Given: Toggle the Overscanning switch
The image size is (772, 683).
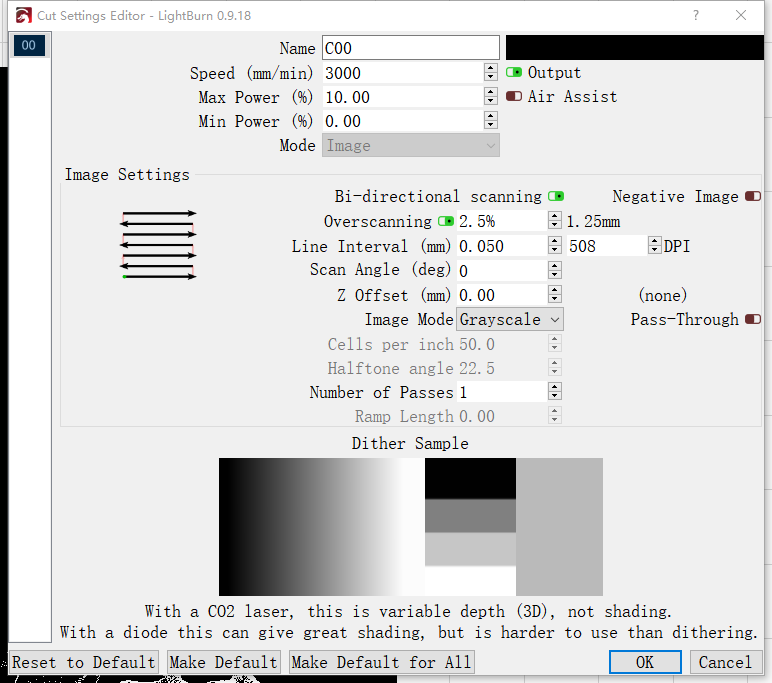Looking at the screenshot, I should 446,221.
